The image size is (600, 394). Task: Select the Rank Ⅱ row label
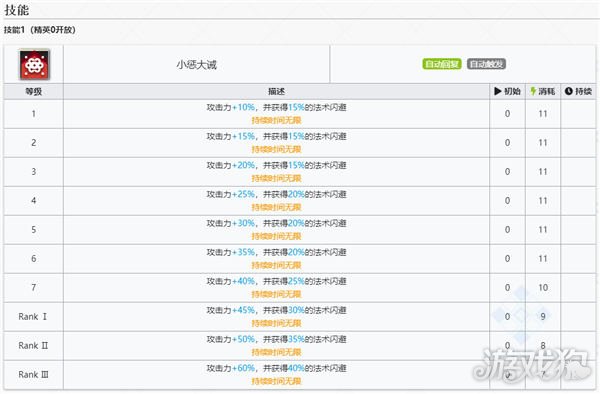[x=33, y=345]
